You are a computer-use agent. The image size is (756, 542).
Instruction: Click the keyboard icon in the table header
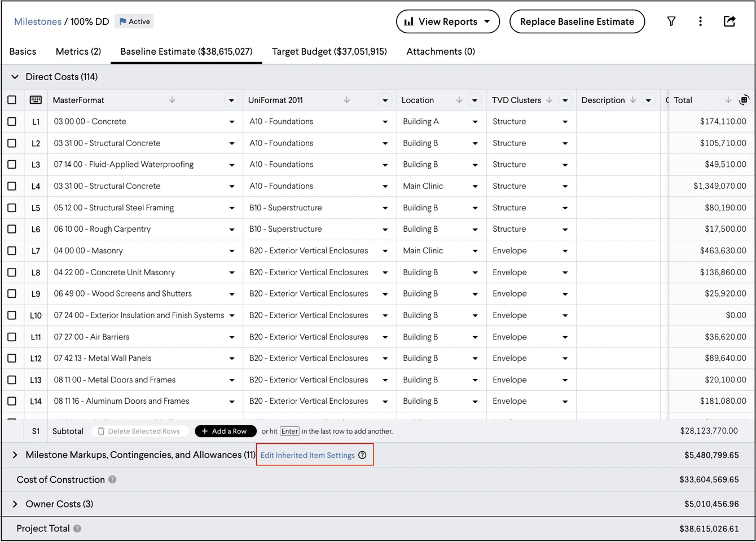coord(36,100)
